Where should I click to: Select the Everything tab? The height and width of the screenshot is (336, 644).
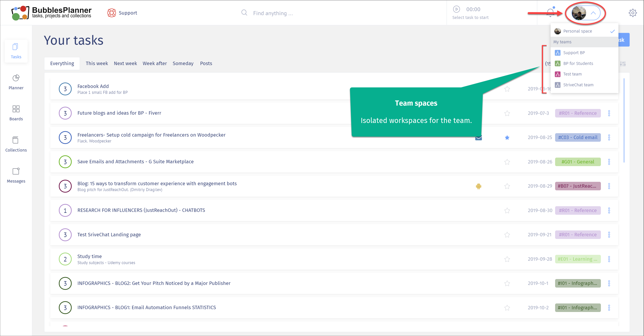tap(62, 64)
